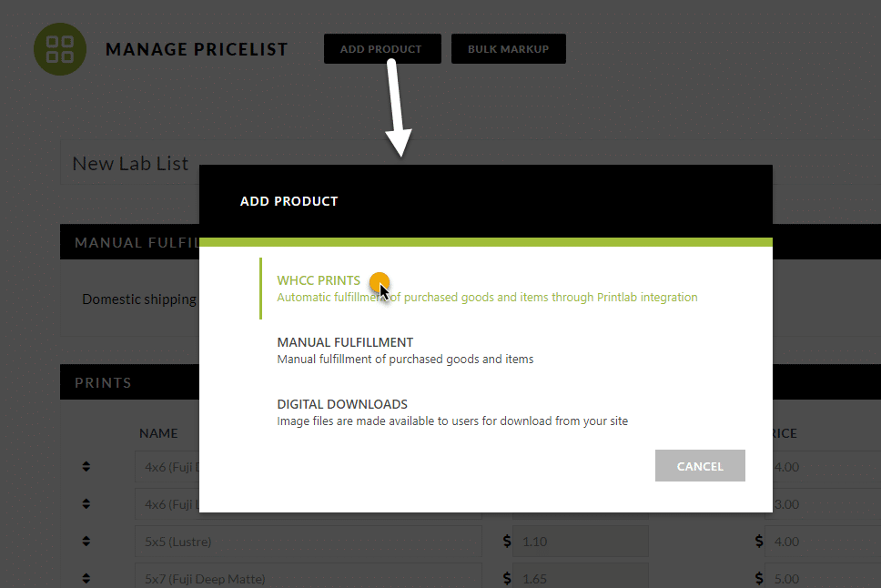Click the green grid pricelist icon

[x=60, y=49]
